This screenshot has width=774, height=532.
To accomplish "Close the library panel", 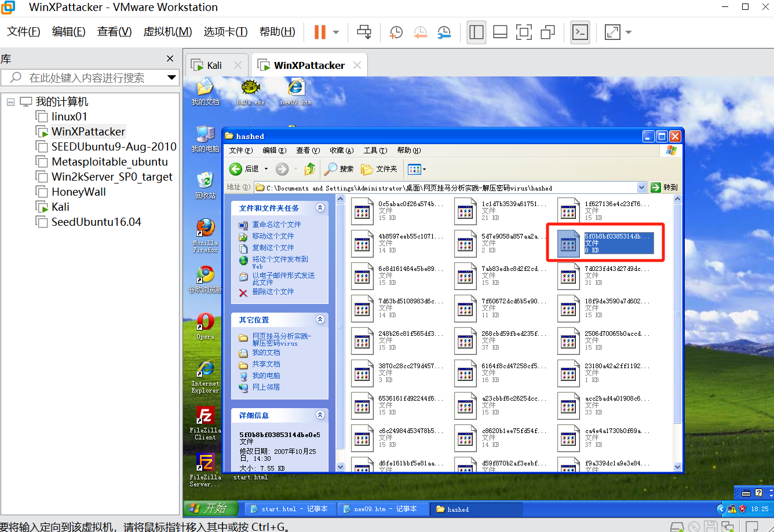I will (x=170, y=58).
